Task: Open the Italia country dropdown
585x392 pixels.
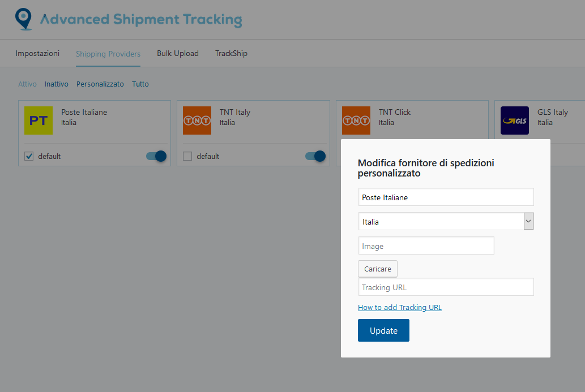Action: point(446,222)
